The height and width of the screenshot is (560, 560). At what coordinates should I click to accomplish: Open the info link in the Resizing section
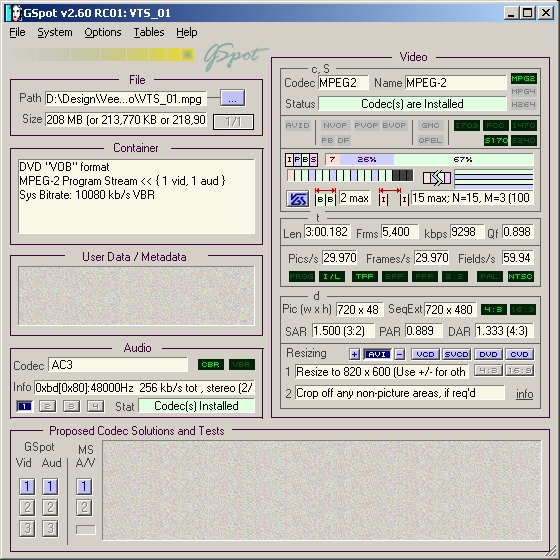click(524, 394)
